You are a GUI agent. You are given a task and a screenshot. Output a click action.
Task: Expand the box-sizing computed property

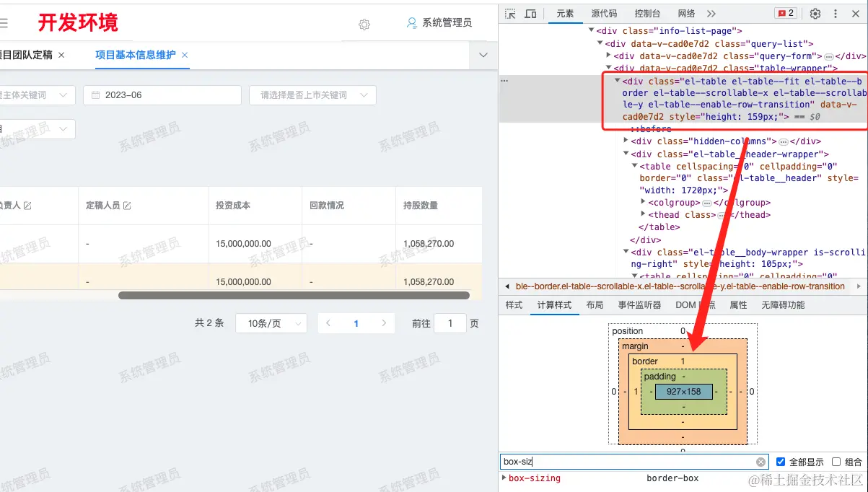504,478
